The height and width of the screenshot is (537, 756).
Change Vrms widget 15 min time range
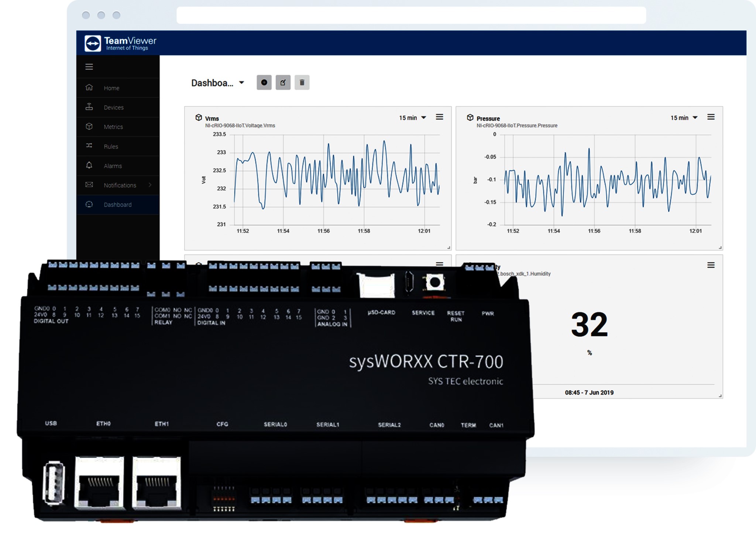coord(413,118)
